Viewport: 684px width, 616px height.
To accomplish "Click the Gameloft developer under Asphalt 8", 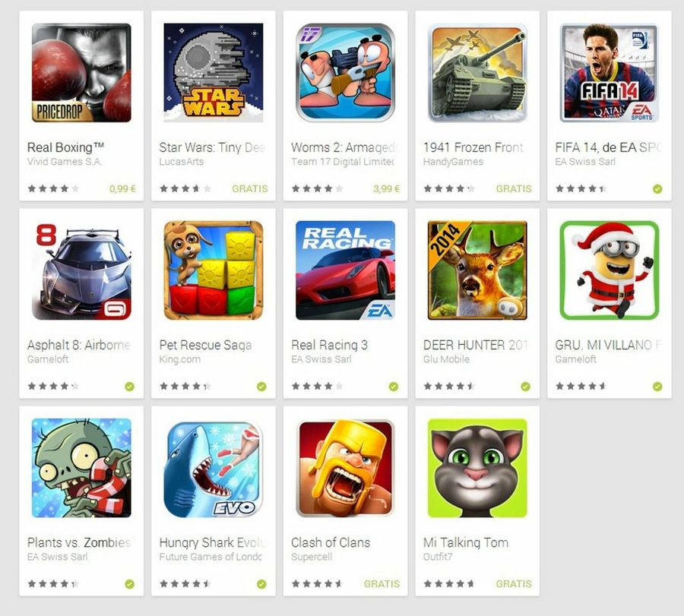I will [x=48, y=359].
